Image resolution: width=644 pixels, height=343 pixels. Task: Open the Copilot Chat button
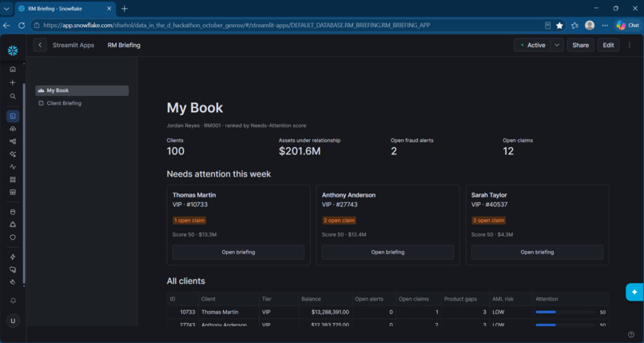point(627,26)
